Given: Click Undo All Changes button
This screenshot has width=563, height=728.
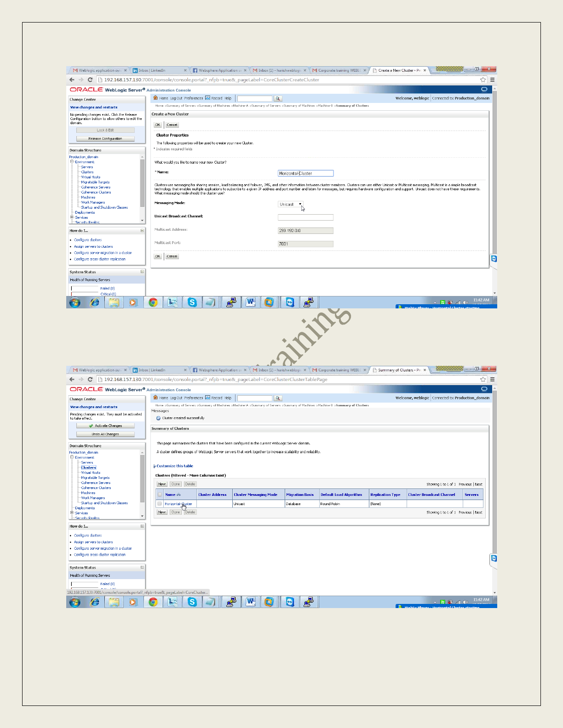Looking at the screenshot, I should [105, 434].
